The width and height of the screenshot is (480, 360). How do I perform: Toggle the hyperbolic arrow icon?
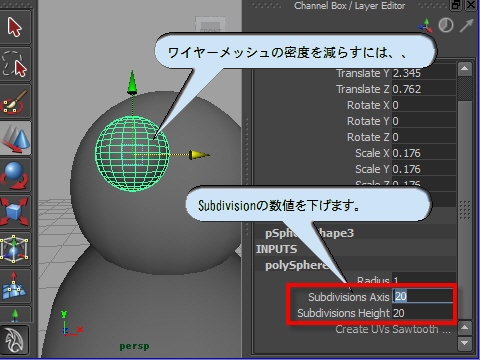tap(466, 25)
